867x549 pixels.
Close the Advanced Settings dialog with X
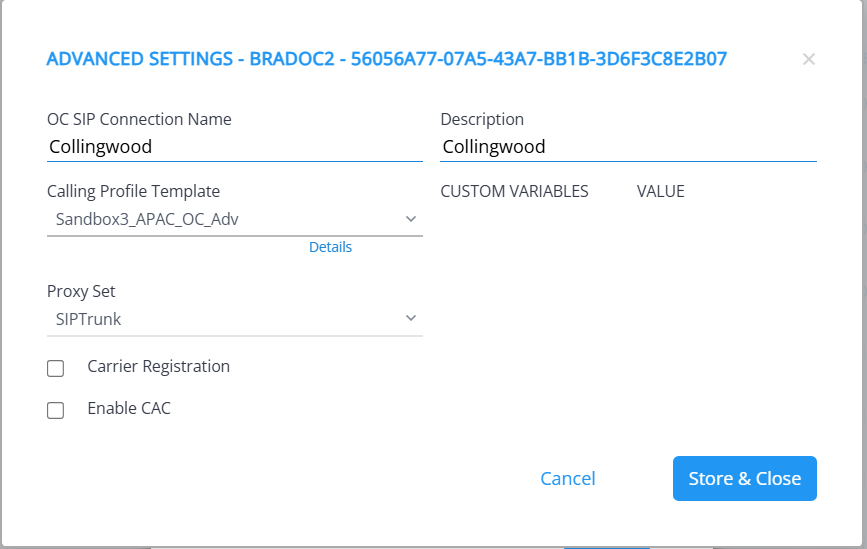[x=808, y=59]
